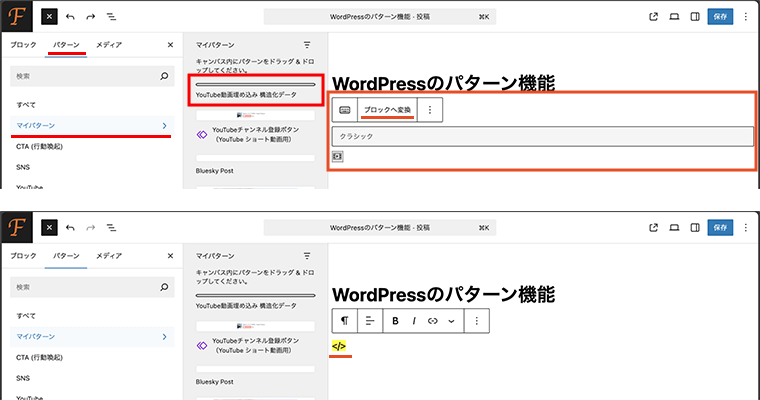Open the pattern filter icon in lower editor
The image size is (760, 400).
(x=307, y=256)
